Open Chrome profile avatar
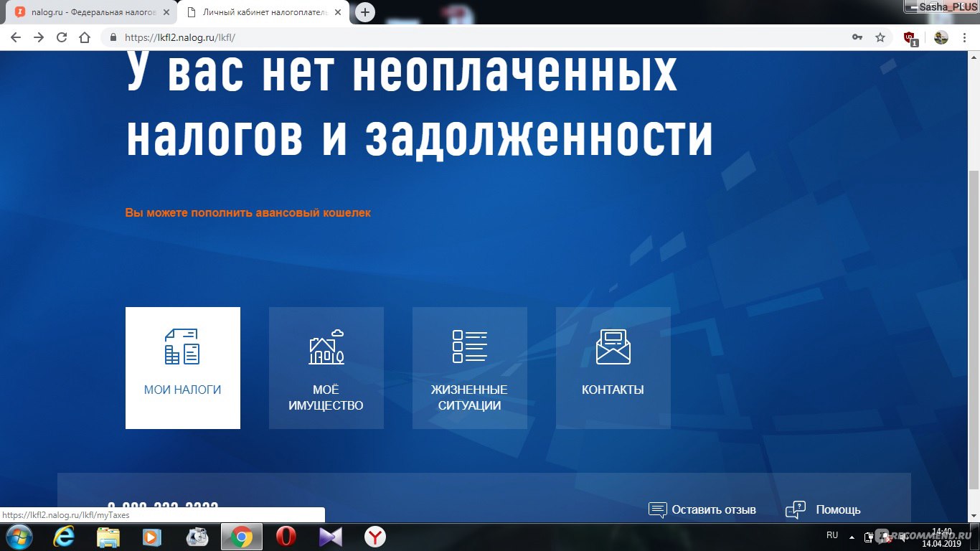This screenshot has width=980, height=551. pyautogui.click(x=941, y=37)
